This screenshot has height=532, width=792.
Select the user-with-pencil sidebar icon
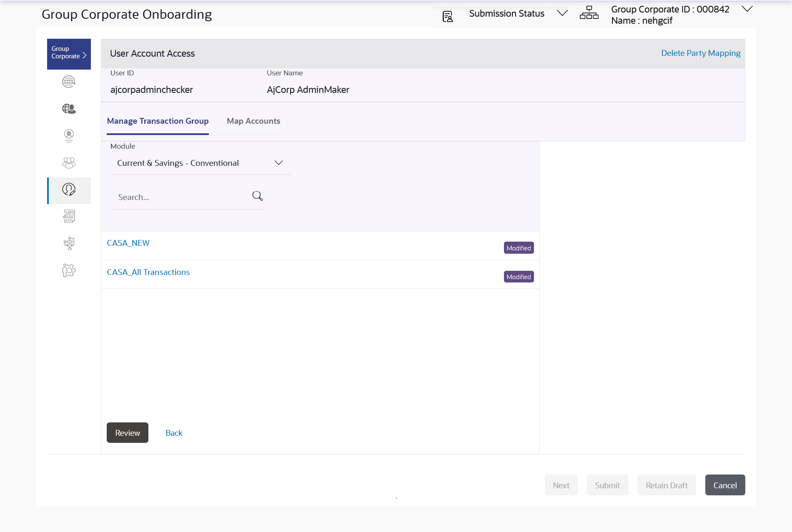[69, 190]
